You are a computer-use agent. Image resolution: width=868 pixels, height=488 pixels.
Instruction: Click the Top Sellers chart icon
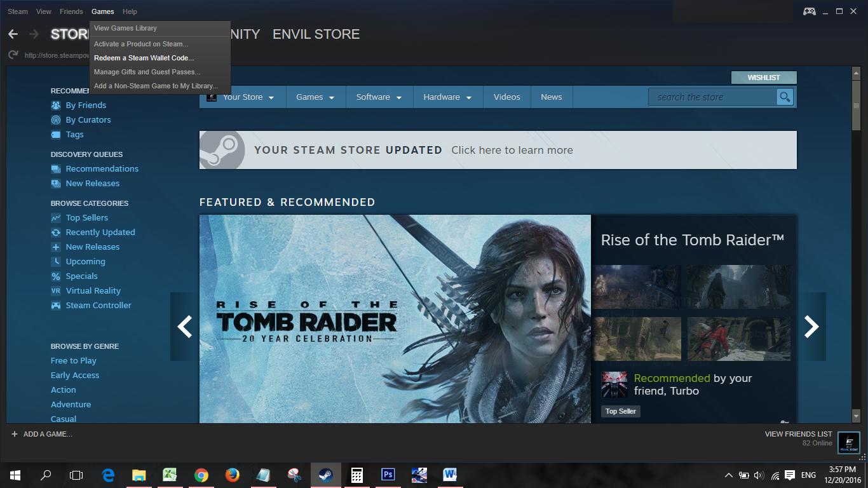pyautogui.click(x=56, y=218)
